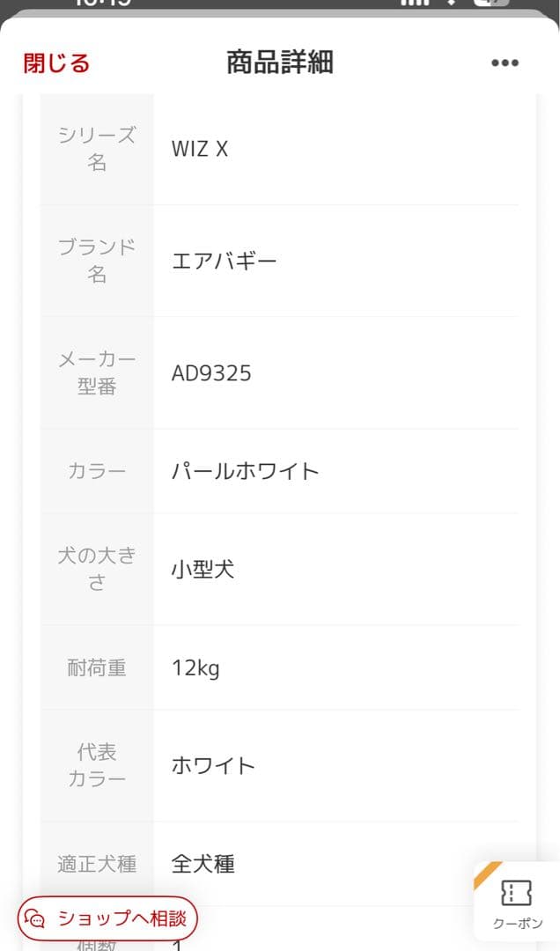This screenshot has width=560, height=951.
Task: Open the three-dot options menu
Action: tap(505, 63)
